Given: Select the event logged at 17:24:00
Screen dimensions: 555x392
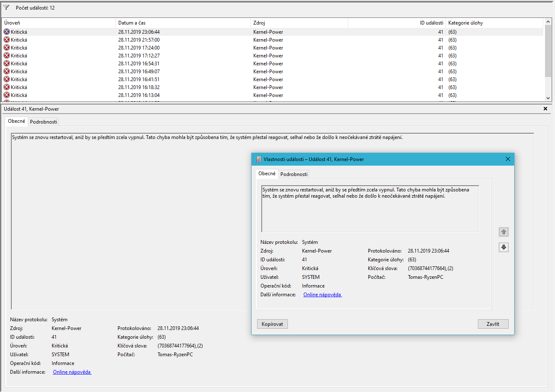Looking at the screenshot, I should click(139, 48).
